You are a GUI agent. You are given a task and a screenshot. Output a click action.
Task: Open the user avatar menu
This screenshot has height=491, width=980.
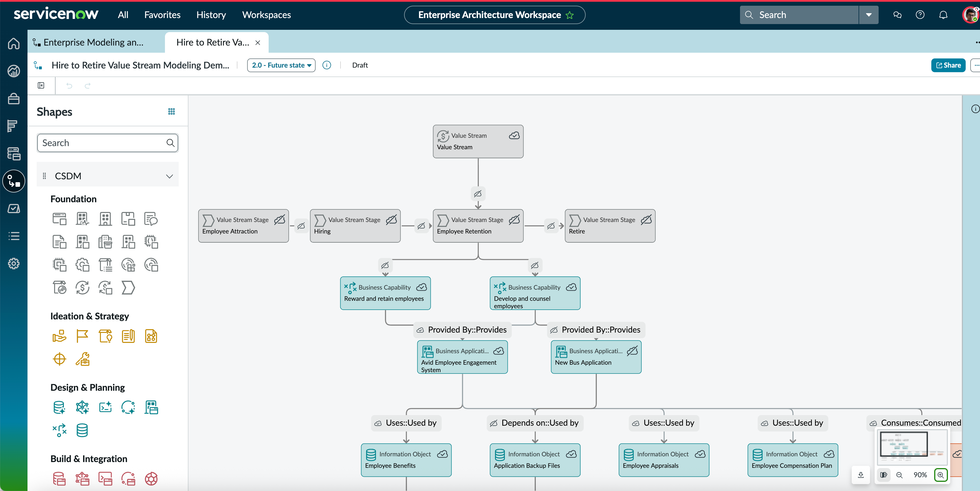coord(971,15)
